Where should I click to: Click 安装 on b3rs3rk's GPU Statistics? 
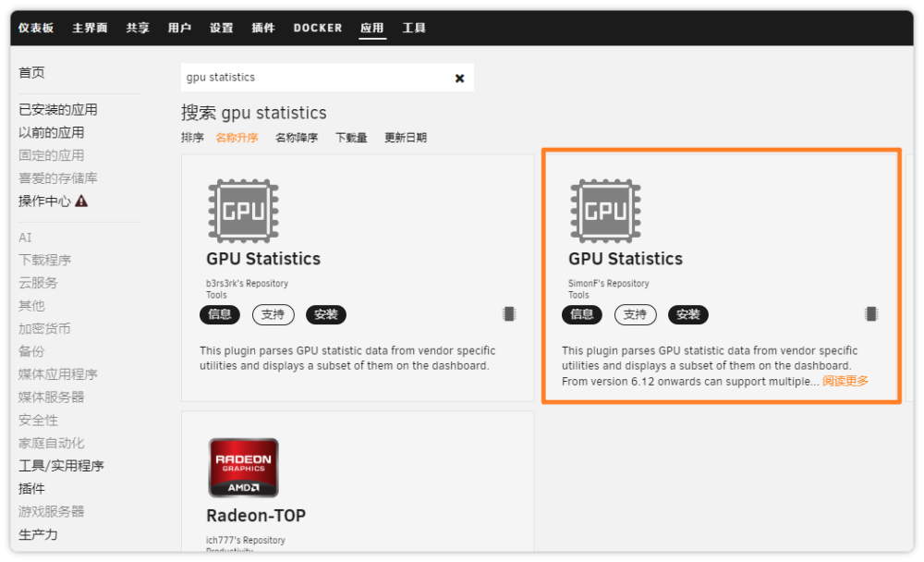(x=326, y=314)
